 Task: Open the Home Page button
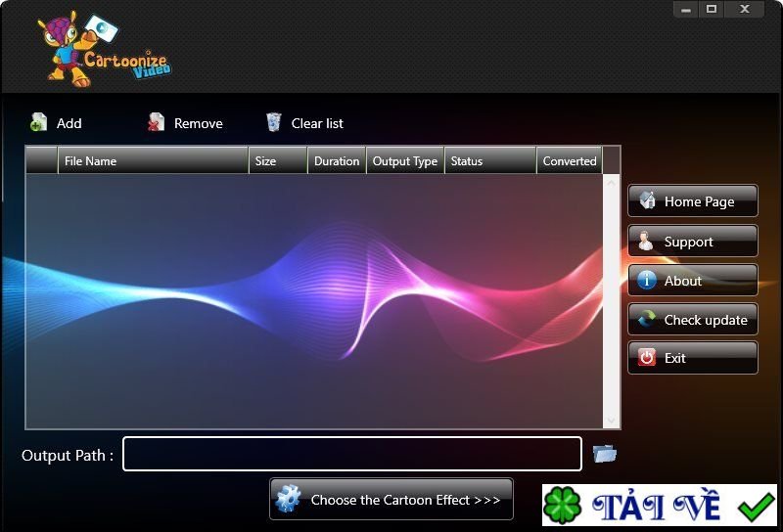coord(693,200)
